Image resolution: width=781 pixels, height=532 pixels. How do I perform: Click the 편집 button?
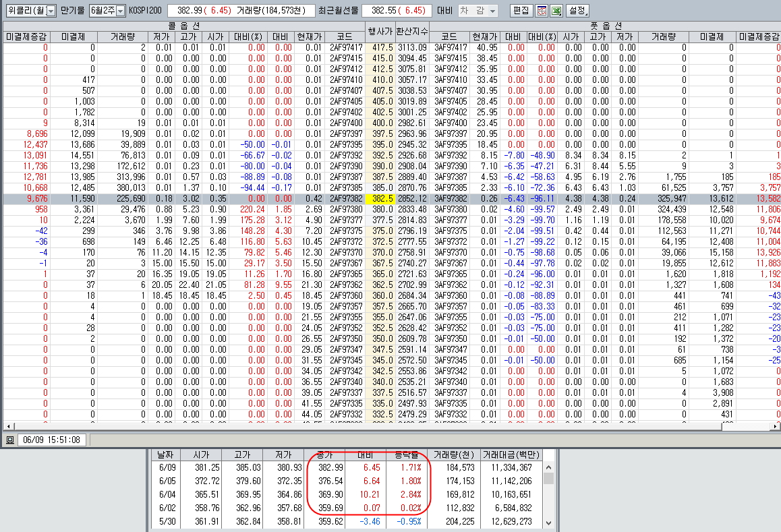click(x=521, y=11)
